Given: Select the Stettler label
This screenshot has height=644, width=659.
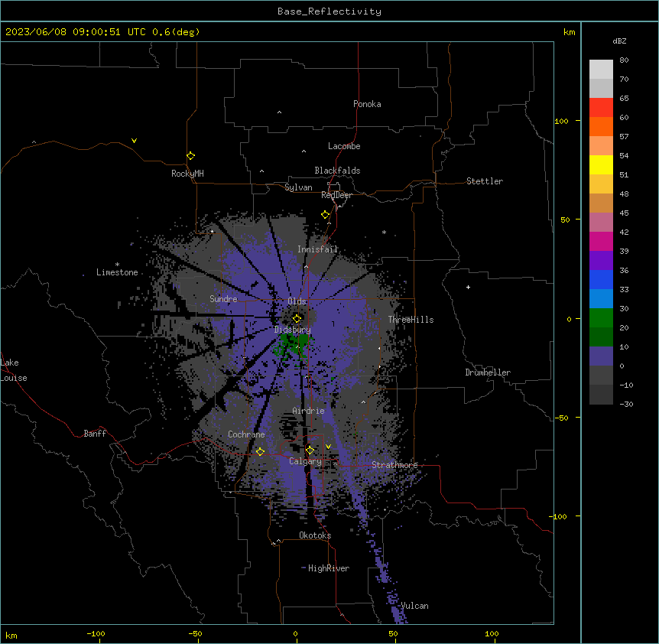Looking at the screenshot, I should [485, 181].
